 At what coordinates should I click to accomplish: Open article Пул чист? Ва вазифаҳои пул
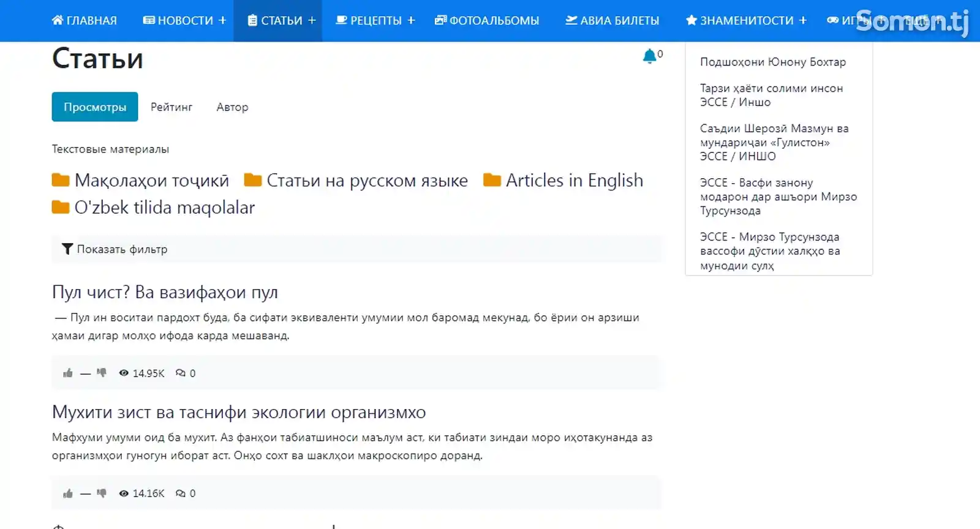click(x=165, y=292)
